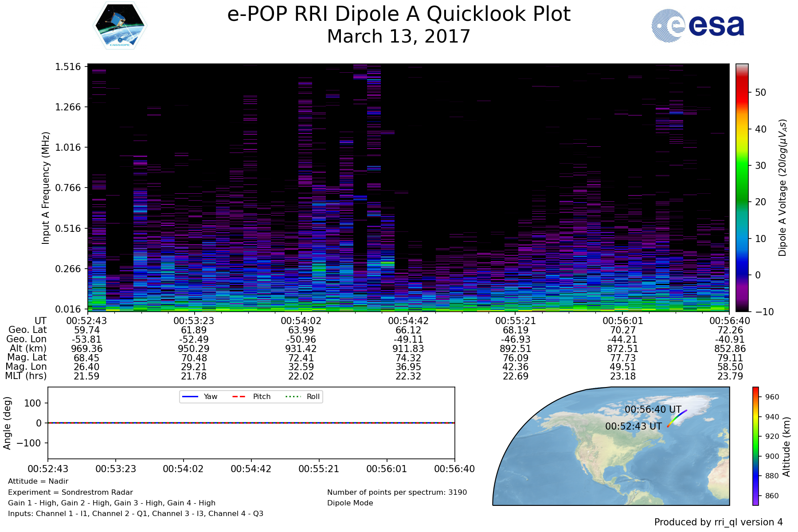
Task: Click the 1.516 frequency tick label
Action: (68, 67)
